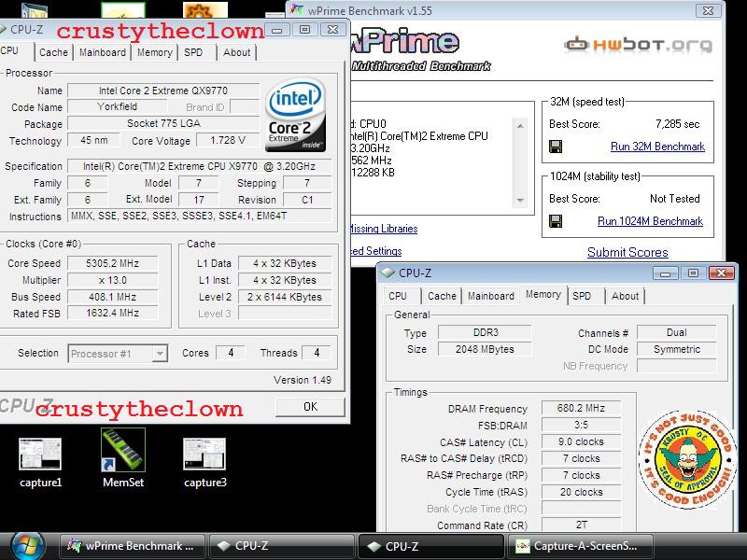Click the DC Mode value Symmetric

[x=676, y=349]
